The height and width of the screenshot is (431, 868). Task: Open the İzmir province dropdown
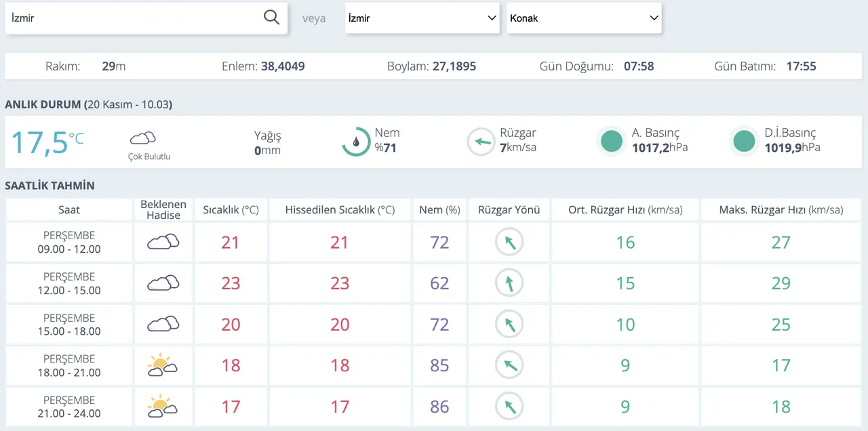point(422,18)
